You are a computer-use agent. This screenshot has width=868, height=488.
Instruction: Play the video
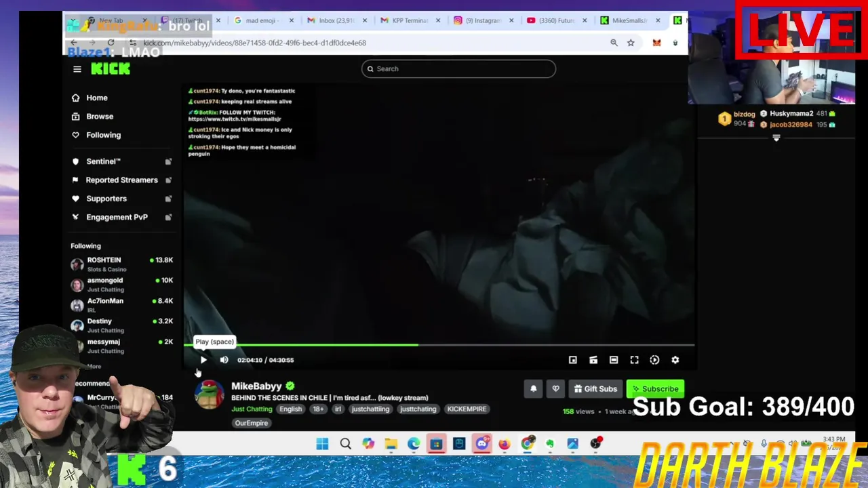[x=203, y=360]
